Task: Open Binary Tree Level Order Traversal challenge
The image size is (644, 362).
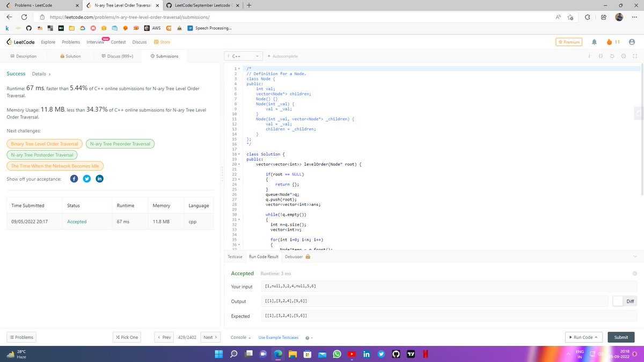Action: (45, 144)
